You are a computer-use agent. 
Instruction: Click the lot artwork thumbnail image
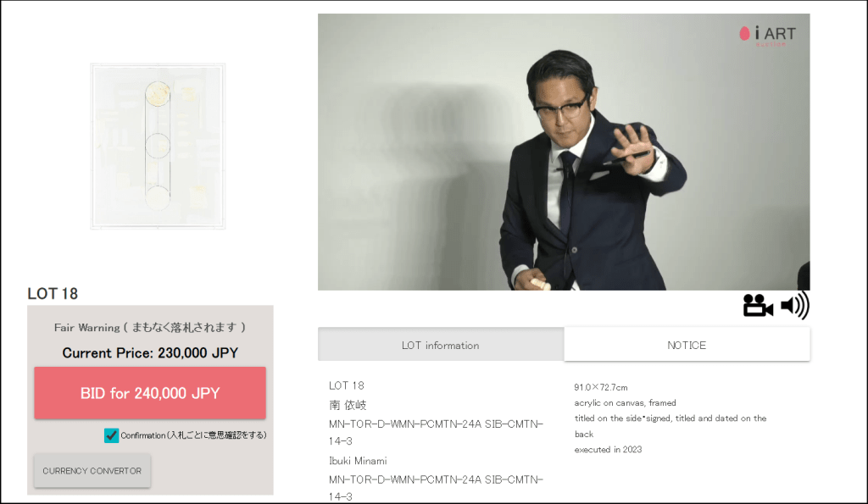tap(158, 146)
